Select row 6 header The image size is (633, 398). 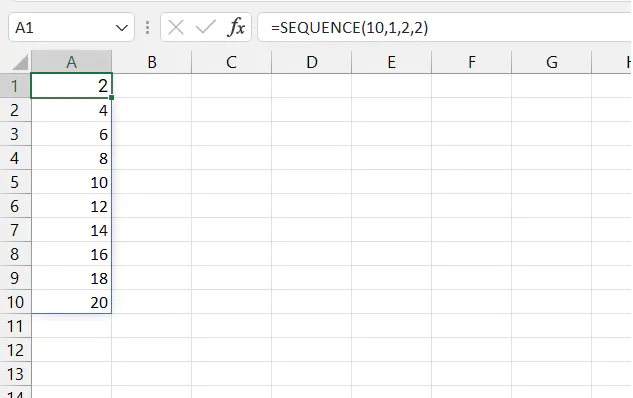click(x=15, y=206)
